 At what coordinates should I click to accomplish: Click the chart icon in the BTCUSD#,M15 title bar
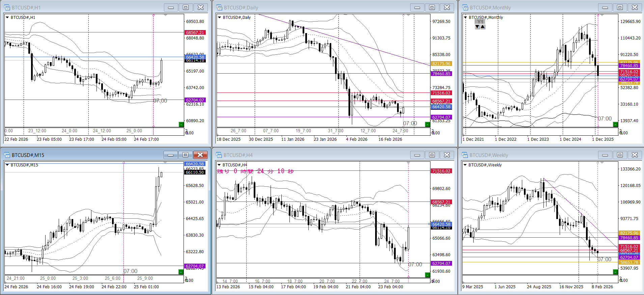(x=7, y=155)
